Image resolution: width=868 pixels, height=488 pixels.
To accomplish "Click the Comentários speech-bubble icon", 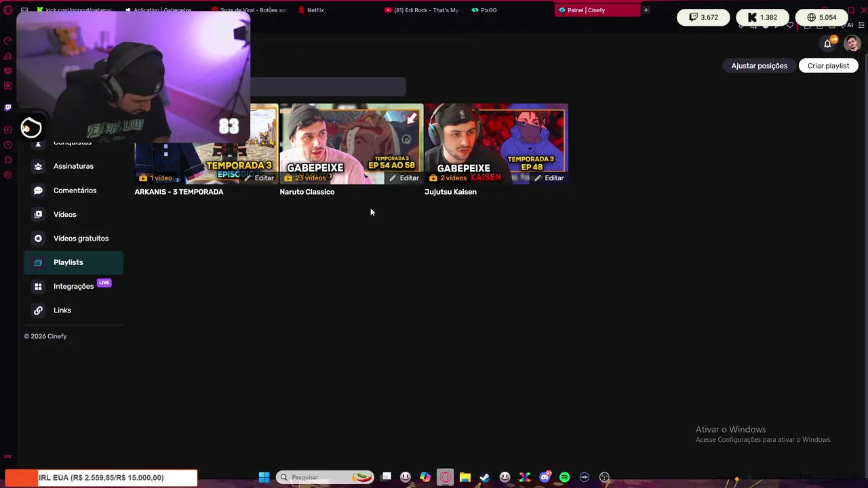I will coord(38,190).
